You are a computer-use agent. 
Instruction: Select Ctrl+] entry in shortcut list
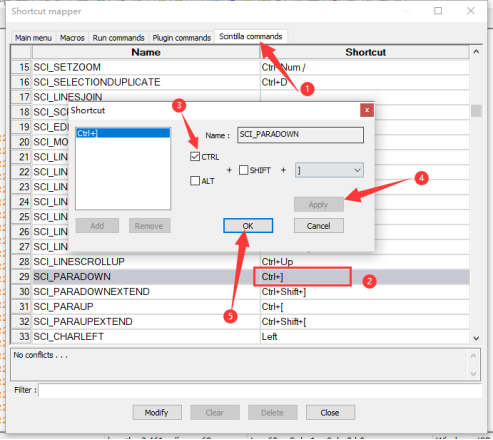click(123, 133)
